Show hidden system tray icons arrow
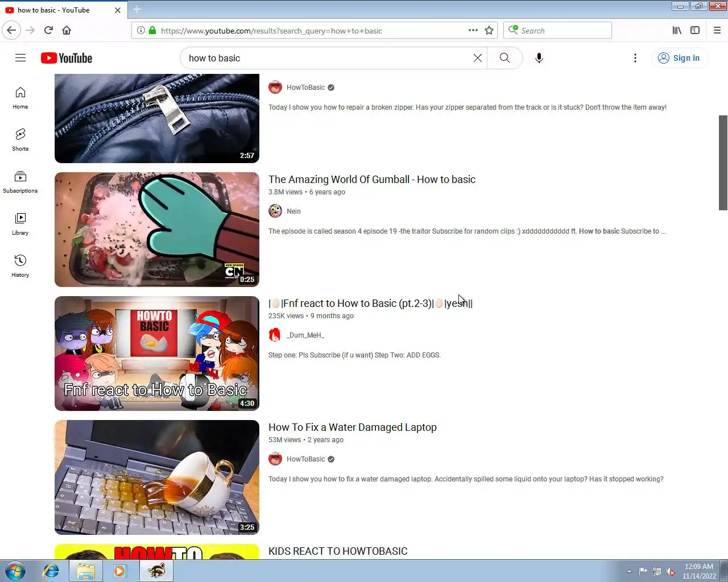The height and width of the screenshot is (582, 728). (x=629, y=571)
